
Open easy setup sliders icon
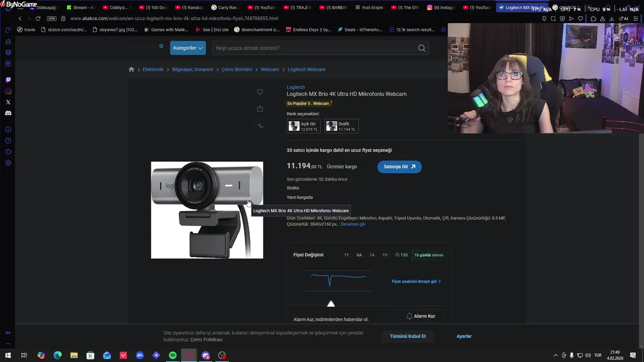click(635, 19)
